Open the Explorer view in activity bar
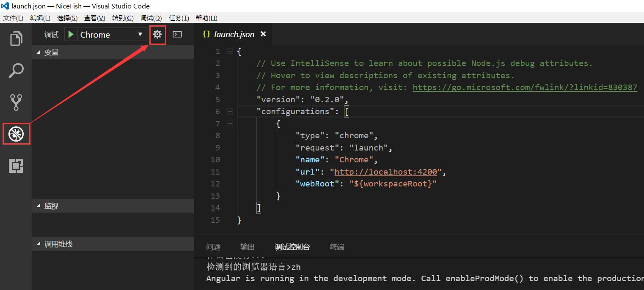Viewport: 644px width, 290px height. point(16,38)
